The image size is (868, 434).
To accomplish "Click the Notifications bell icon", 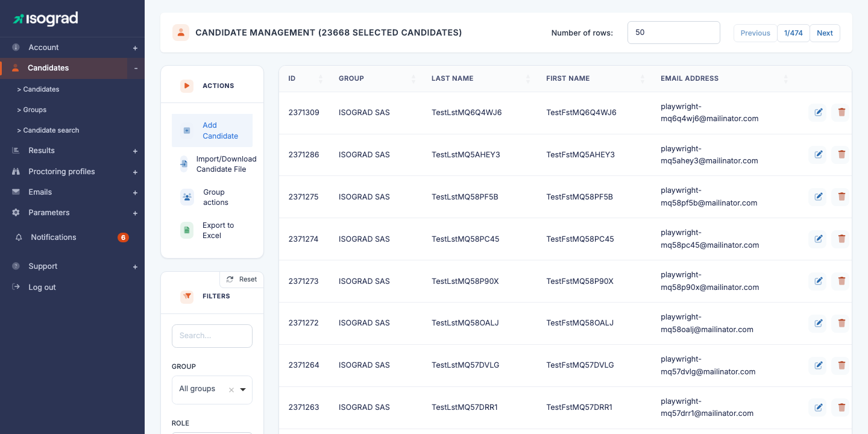I will 19,237.
